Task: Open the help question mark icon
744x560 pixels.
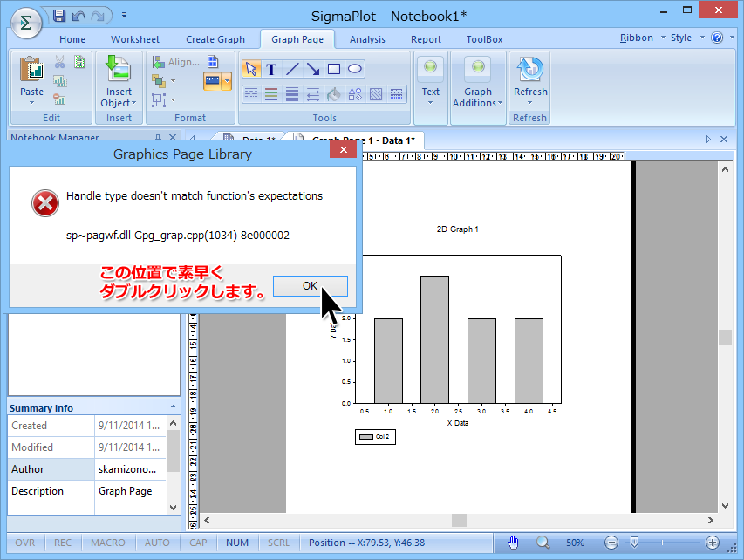Action: [717, 38]
